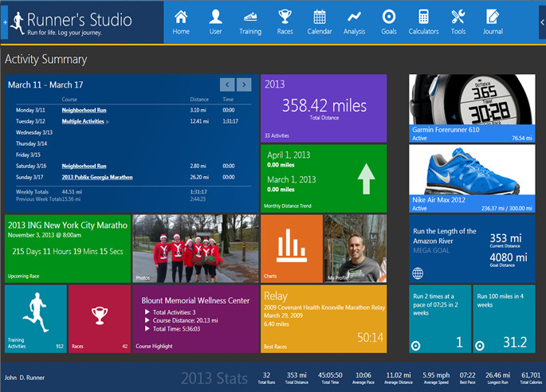The image size is (546, 392).
Task: Open Goals in the navigation bar
Action: [x=389, y=22]
